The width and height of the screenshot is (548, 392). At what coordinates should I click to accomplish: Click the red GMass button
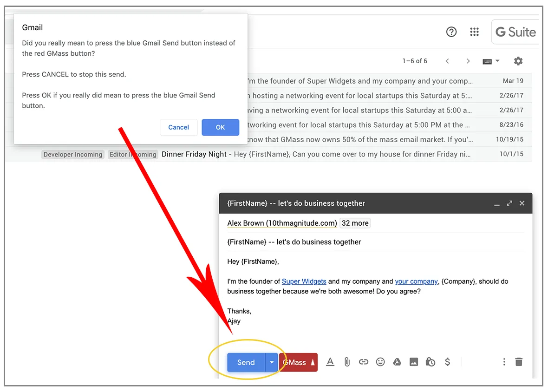click(298, 362)
